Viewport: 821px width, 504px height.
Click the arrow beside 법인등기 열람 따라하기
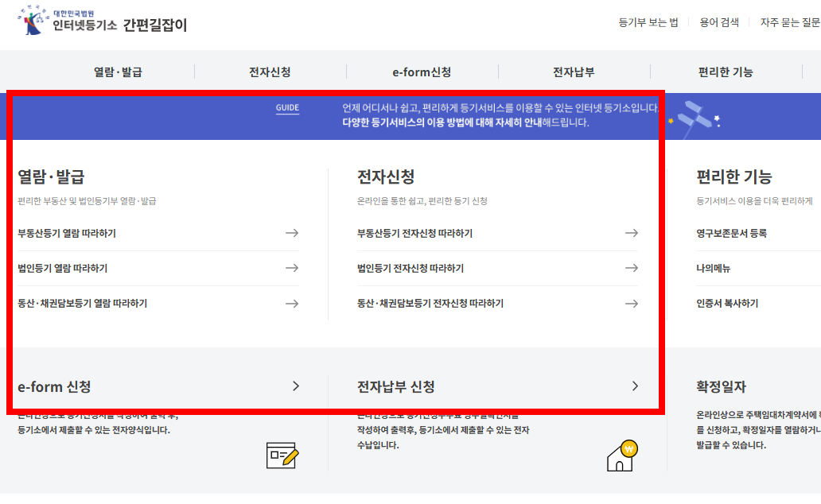(x=293, y=268)
